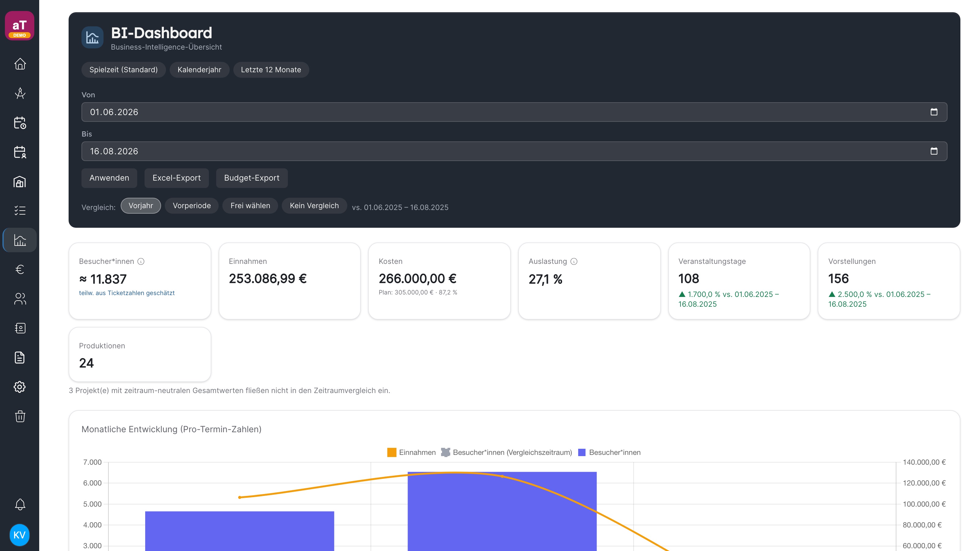Click 'Monatliche Entwicklung (Pro-Termin-Zahlen)' chart title
Viewport: 980px width, 551px height.
[171, 429]
